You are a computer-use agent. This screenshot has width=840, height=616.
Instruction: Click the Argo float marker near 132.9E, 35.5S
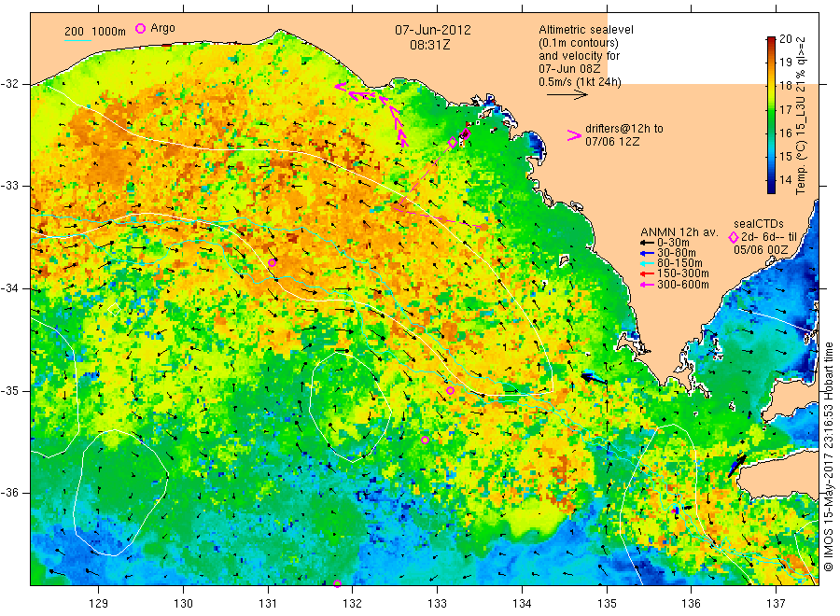(425, 441)
